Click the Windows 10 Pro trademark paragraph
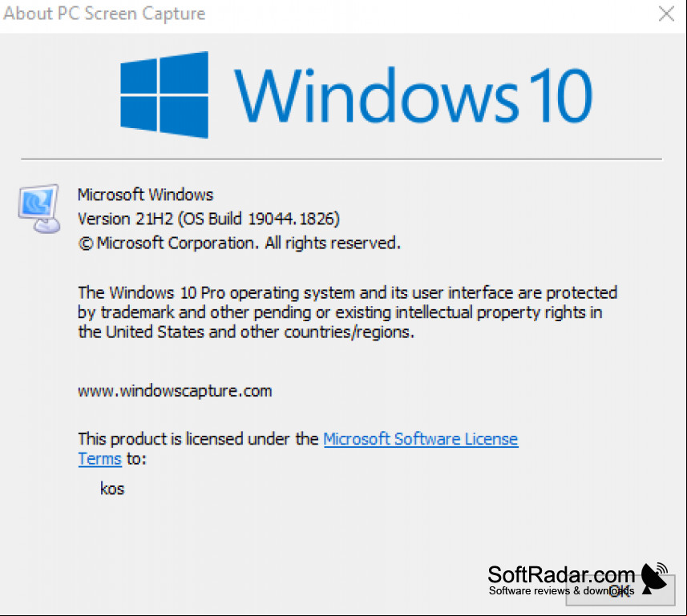The image size is (687, 616). point(347,312)
